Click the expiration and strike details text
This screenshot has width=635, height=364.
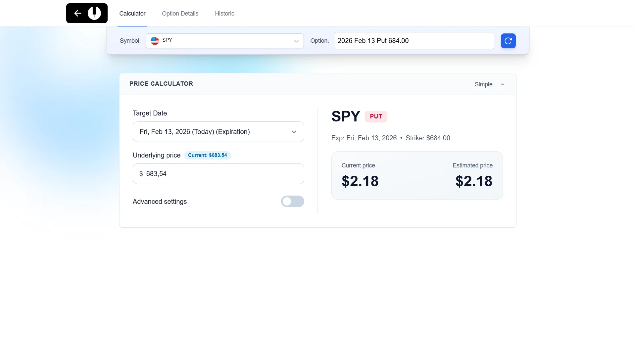click(x=391, y=138)
